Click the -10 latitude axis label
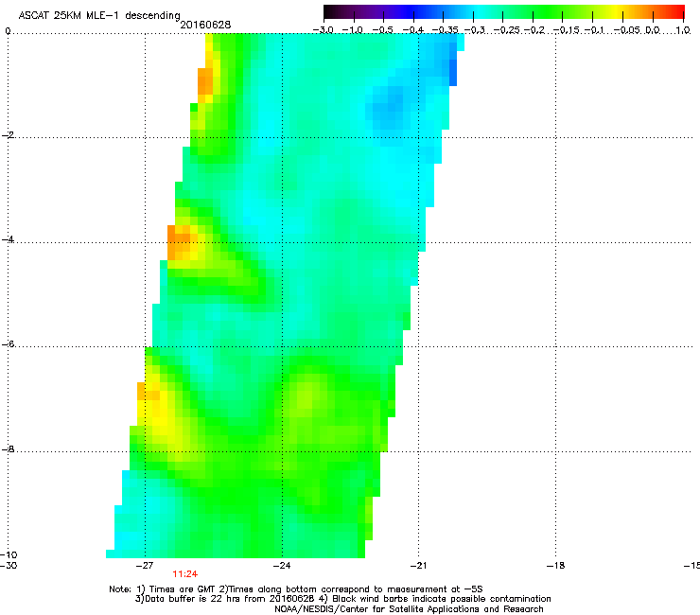 click(x=9, y=554)
